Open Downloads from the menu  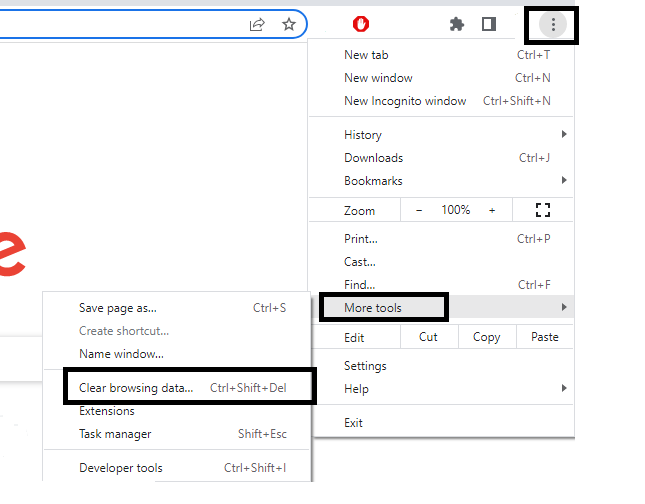[x=441, y=158]
